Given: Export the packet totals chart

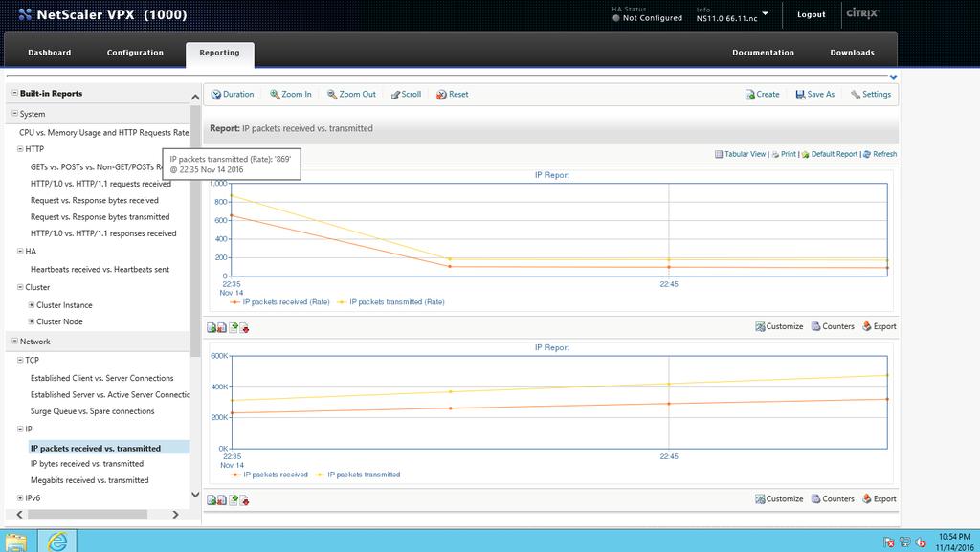Looking at the screenshot, I should [879, 499].
